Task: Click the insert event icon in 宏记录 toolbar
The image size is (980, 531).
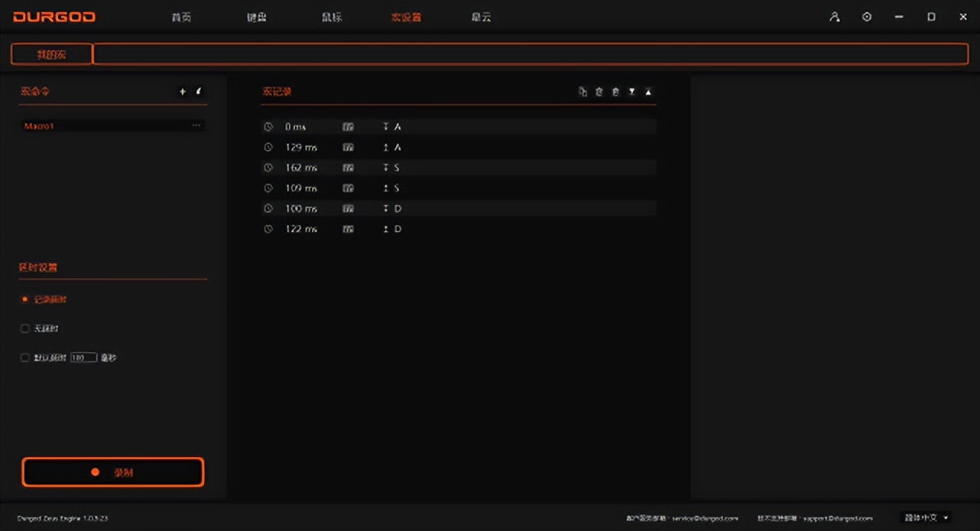Action: coord(582,91)
